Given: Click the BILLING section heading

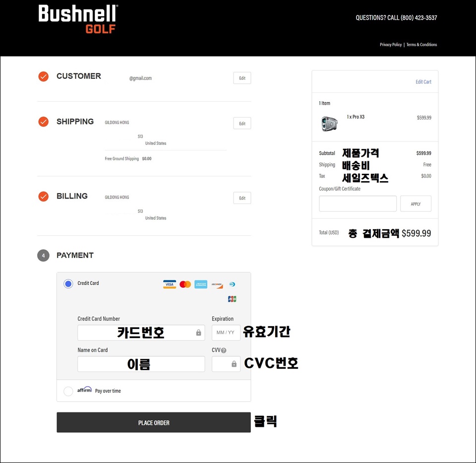Looking at the screenshot, I should [72, 196].
